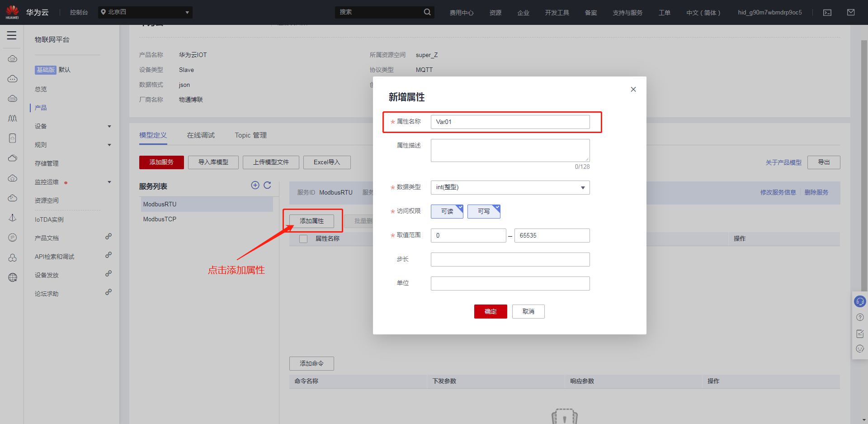Open the 北京四 region dropdown
Image resolution: width=868 pixels, height=424 pixels.
pyautogui.click(x=145, y=12)
